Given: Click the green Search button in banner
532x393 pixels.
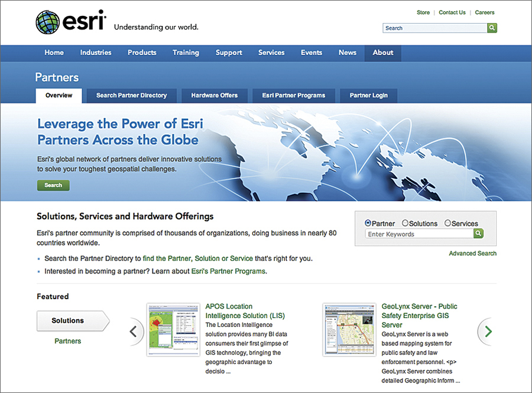Looking at the screenshot, I should 53,185.
